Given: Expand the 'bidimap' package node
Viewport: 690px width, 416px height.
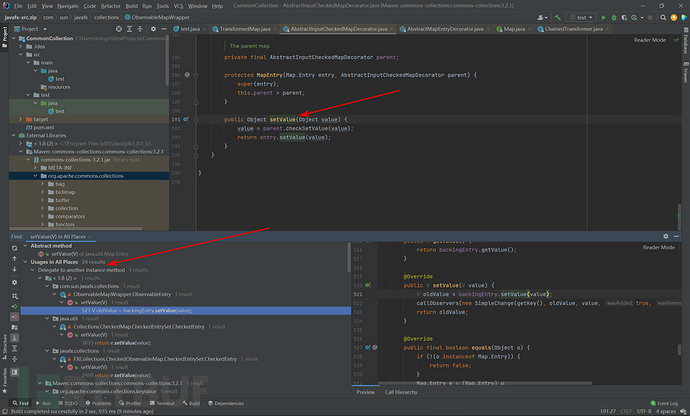Looking at the screenshot, I should coord(40,193).
